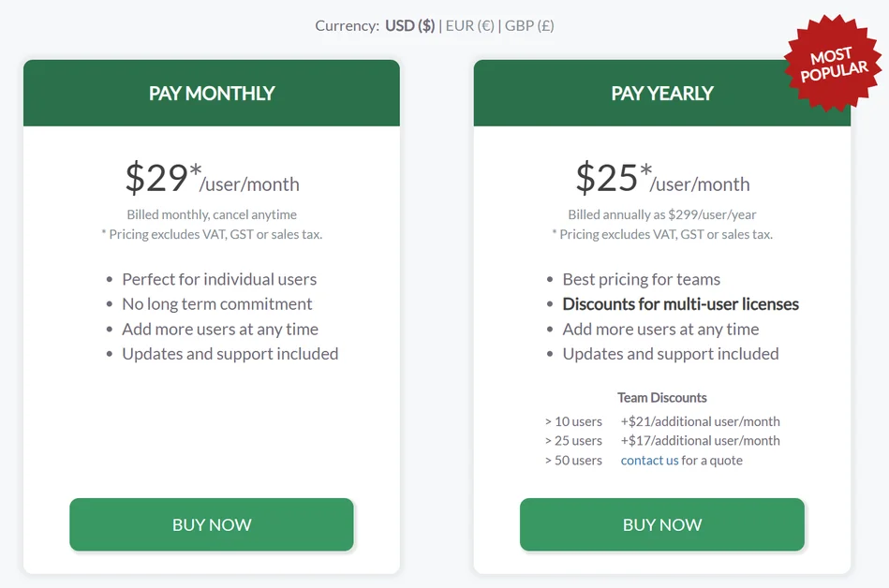Switch currency to GBP (£)
889x588 pixels.
529,25
